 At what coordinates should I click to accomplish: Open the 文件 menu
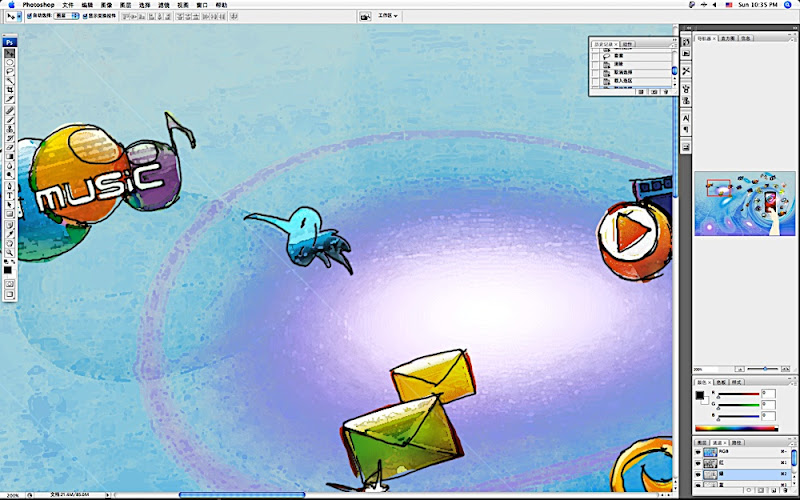67,5
